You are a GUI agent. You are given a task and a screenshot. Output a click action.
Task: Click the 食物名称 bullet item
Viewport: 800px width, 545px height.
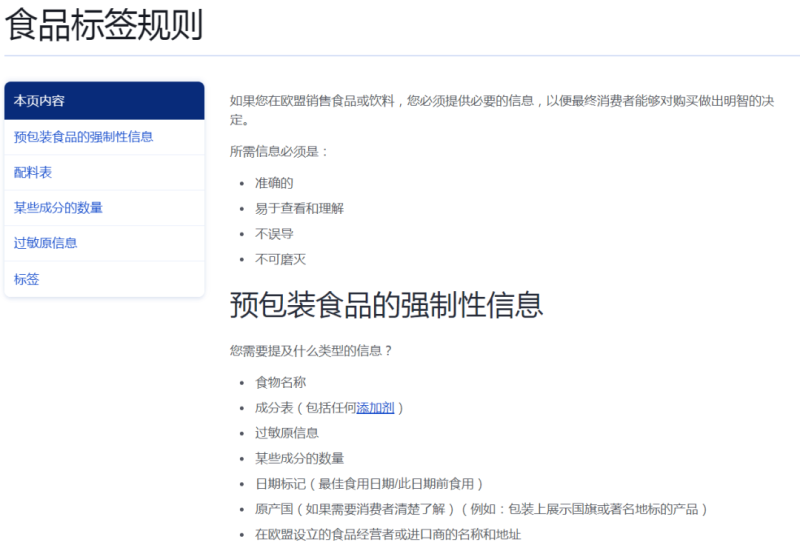pos(280,382)
